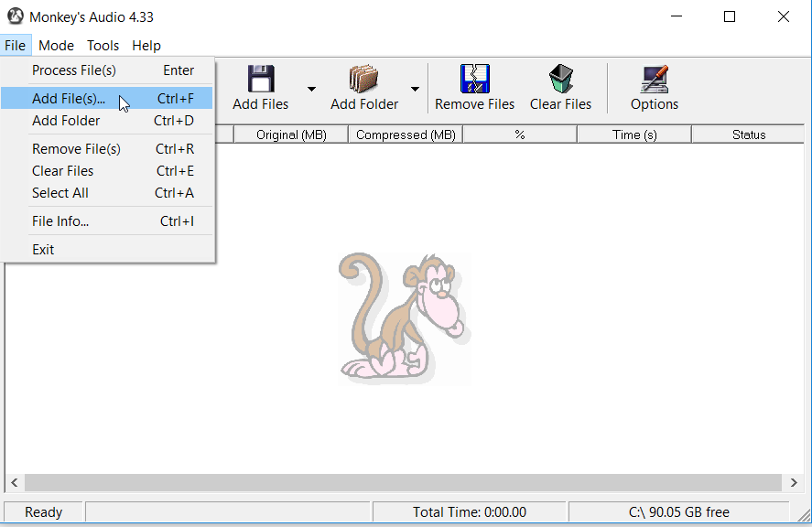
Task: Choose Process File(s) from File menu
Action: click(x=107, y=70)
